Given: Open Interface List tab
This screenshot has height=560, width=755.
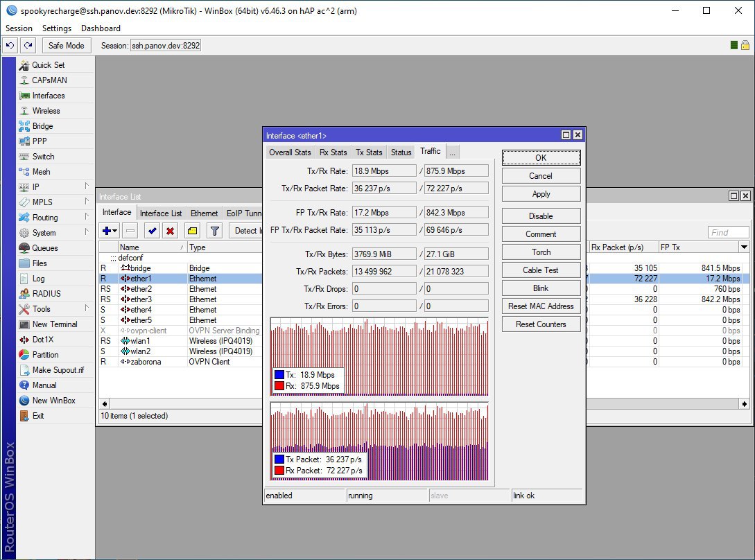Looking at the screenshot, I should tap(161, 213).
